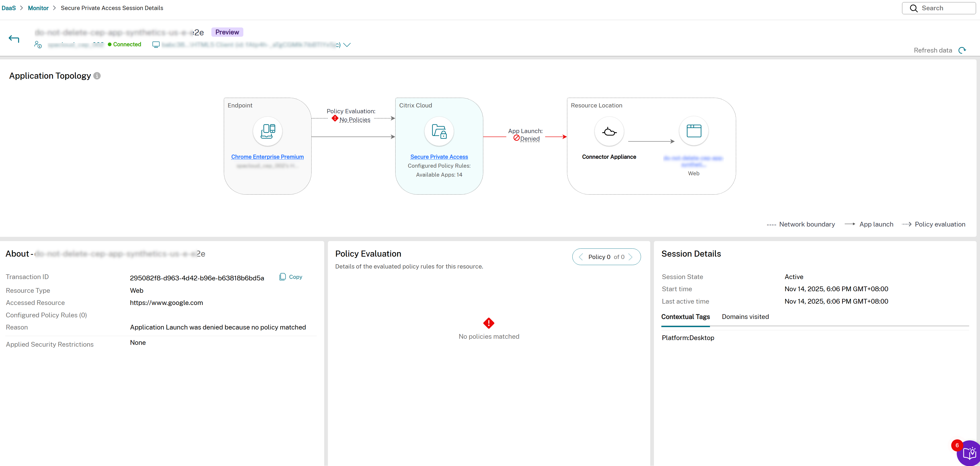
Task: Click the next policy chevron in Policy Evaluation
Action: (x=631, y=257)
